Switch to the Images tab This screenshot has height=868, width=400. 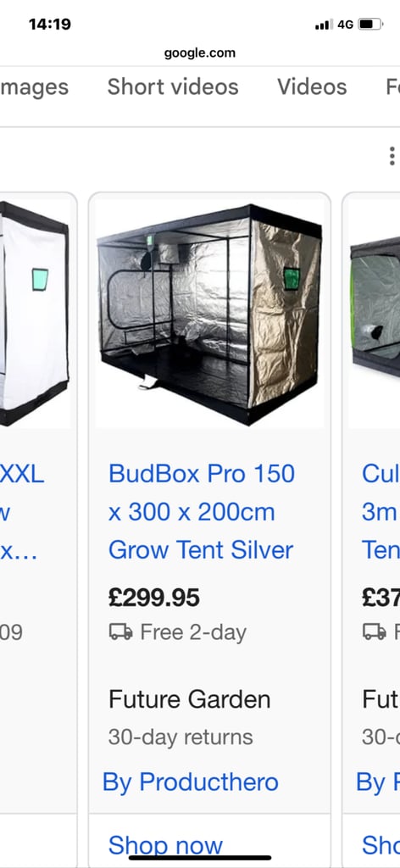(x=34, y=87)
